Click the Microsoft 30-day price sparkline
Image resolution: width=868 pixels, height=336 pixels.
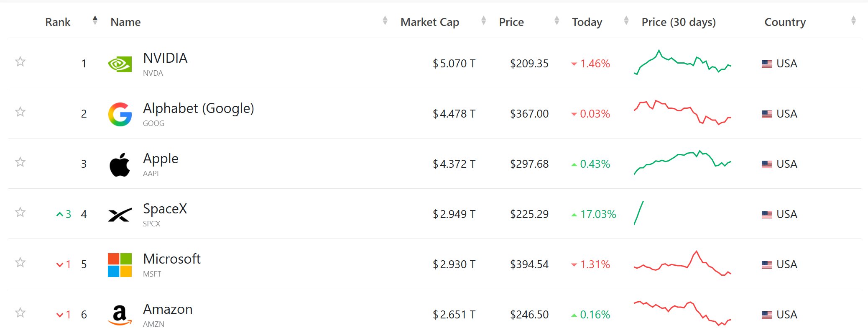click(682, 263)
